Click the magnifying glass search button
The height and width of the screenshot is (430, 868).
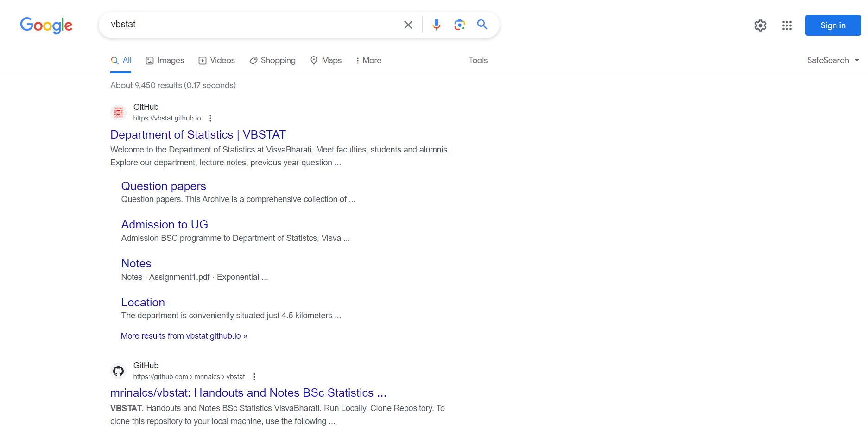pos(482,25)
